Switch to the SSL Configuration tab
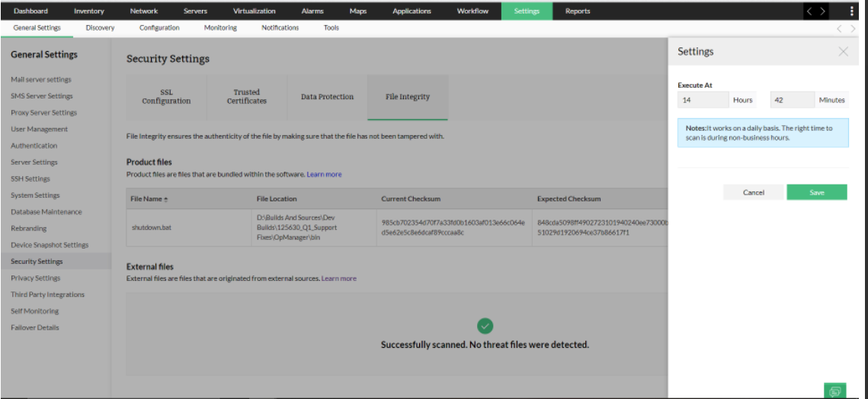Screen dimensions: 868x399 tap(166, 97)
